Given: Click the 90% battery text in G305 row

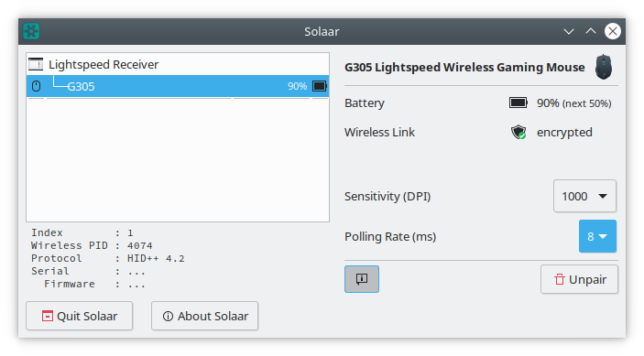Looking at the screenshot, I should pyautogui.click(x=298, y=86).
